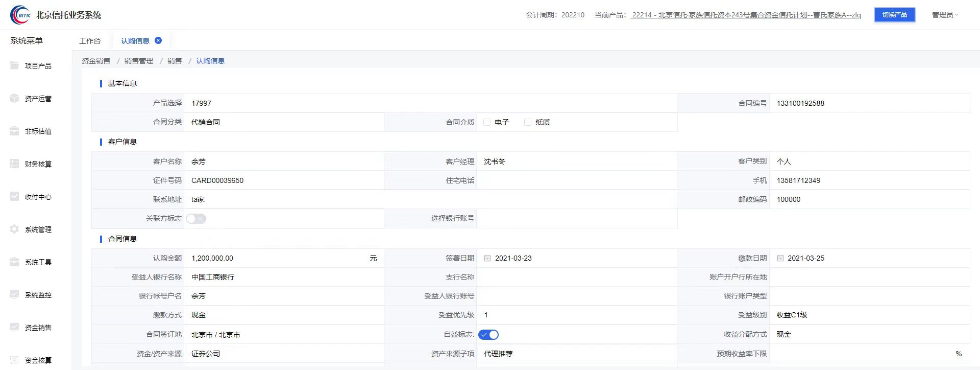The image size is (980, 370).
Task: Click the 受益人银行名称 field 中国工商银行
Action: coord(284,277)
